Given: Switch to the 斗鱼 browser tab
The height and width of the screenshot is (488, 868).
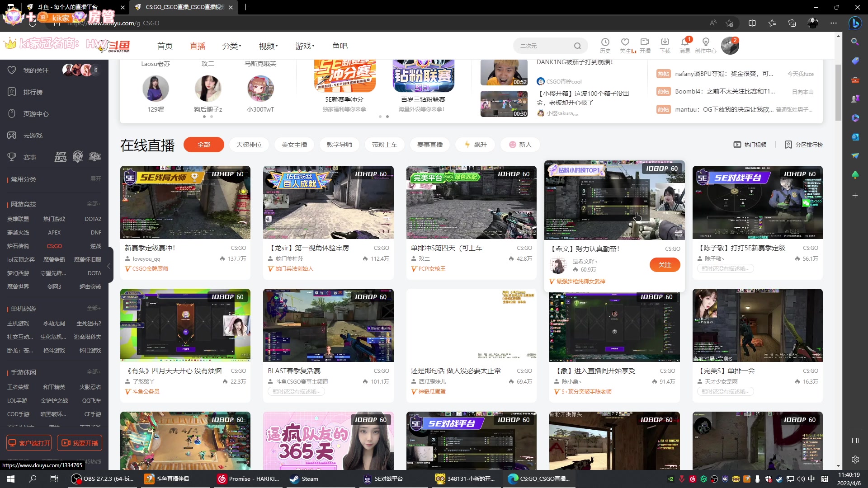Looking at the screenshot, I should tap(75, 7).
